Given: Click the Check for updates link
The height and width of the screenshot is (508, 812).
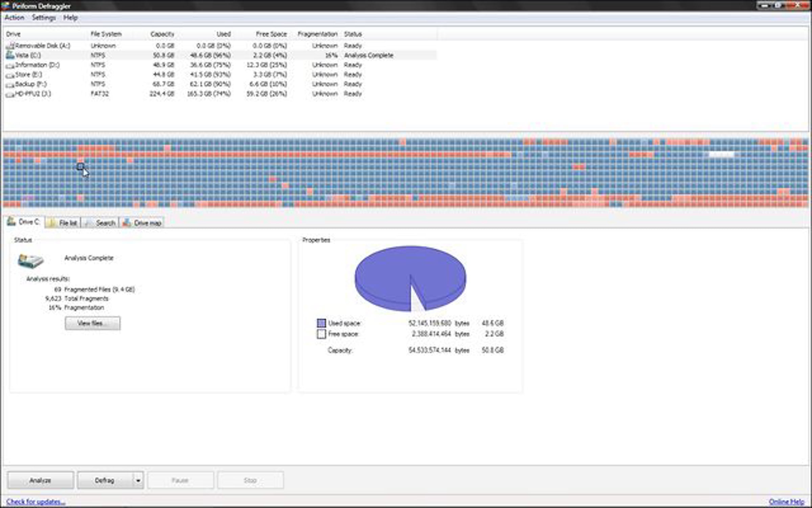Looking at the screenshot, I should (35, 502).
